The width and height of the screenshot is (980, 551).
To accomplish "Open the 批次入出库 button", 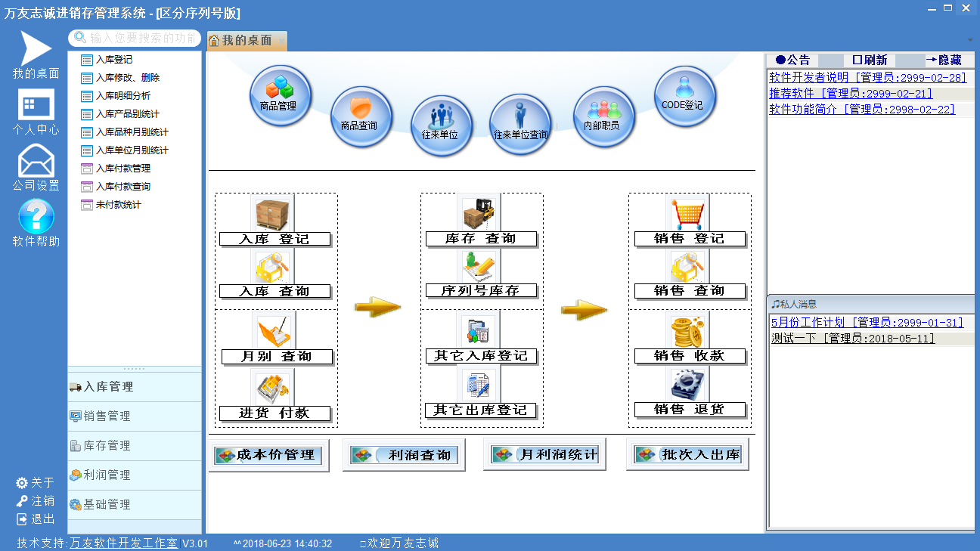I will coord(687,455).
